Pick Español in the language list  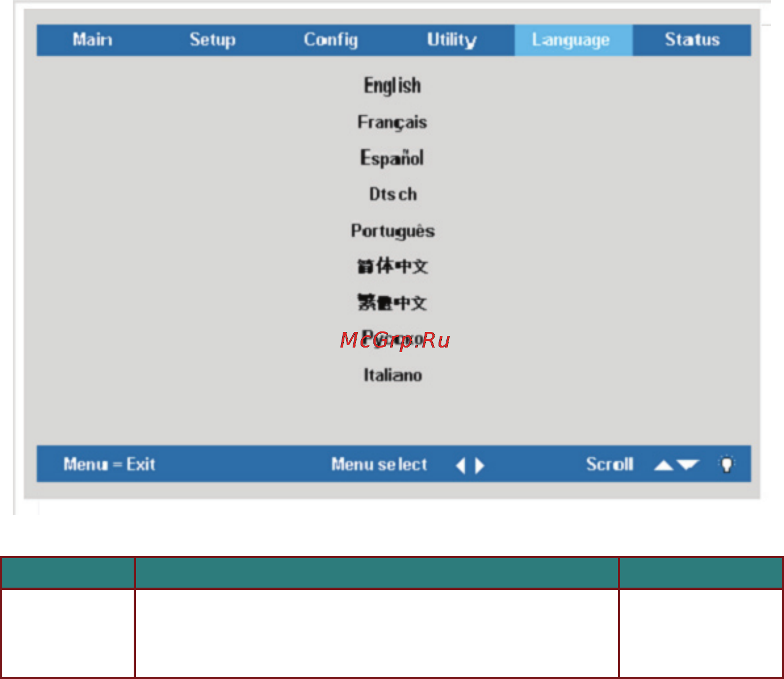(x=392, y=158)
